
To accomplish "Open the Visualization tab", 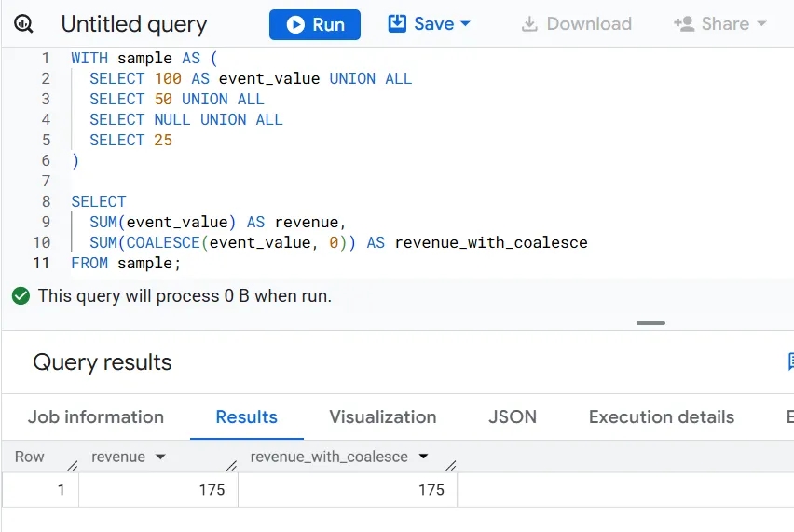I will [383, 416].
